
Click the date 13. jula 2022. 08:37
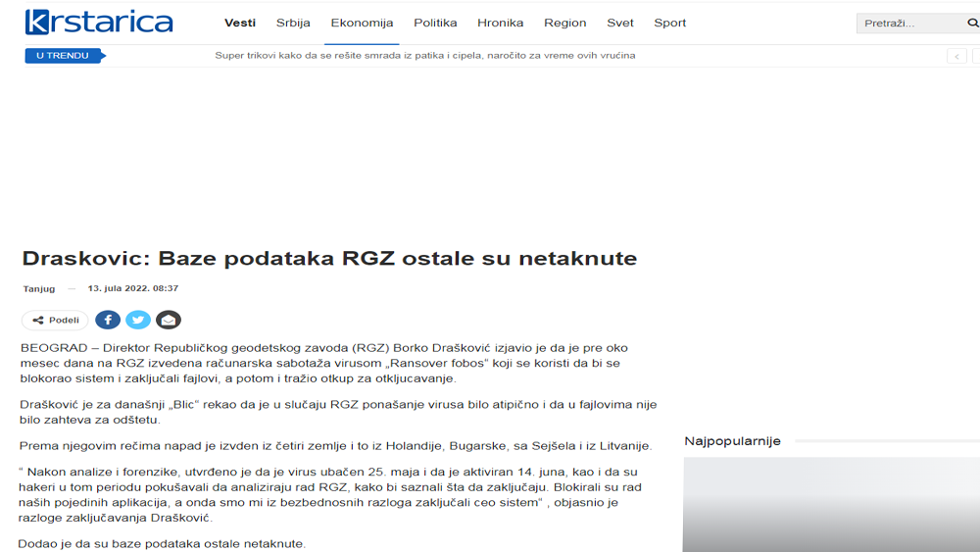(133, 288)
